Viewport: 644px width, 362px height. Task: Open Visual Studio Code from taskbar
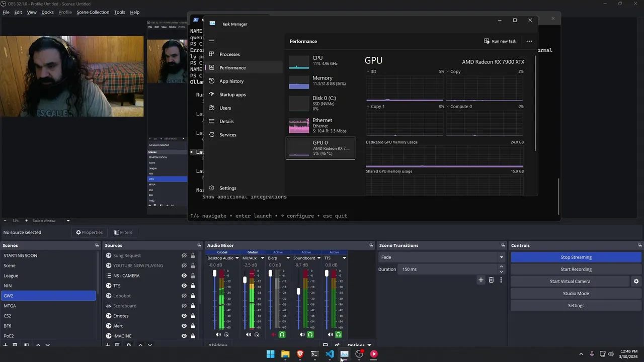click(x=330, y=354)
